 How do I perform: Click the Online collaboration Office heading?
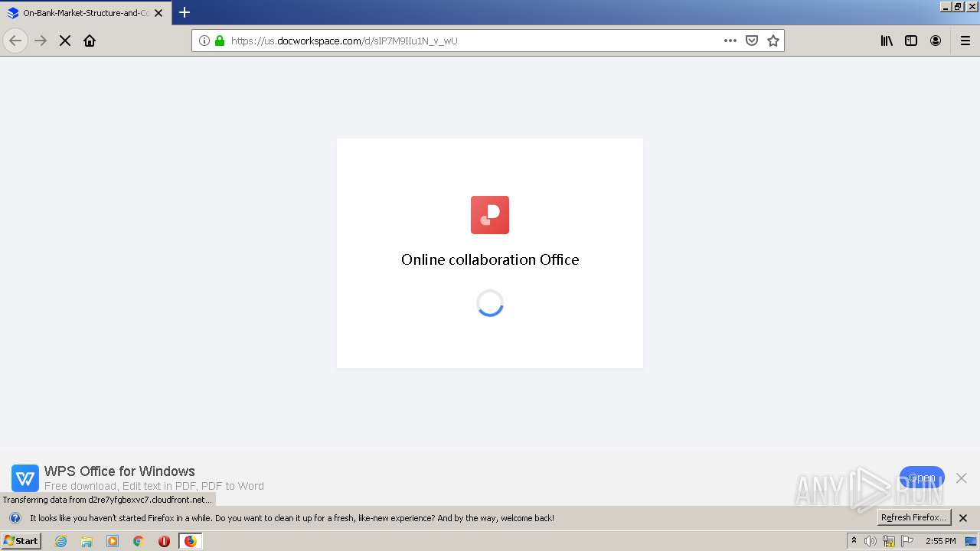point(490,259)
